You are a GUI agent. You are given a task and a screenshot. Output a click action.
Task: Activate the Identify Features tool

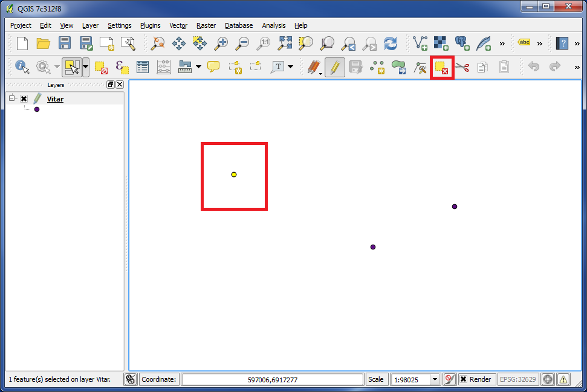[22, 67]
